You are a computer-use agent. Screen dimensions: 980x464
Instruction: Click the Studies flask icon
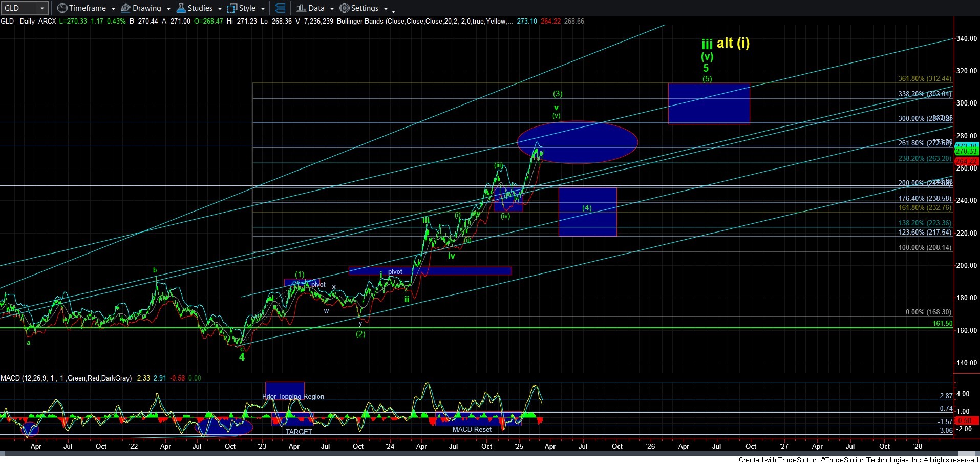click(181, 8)
